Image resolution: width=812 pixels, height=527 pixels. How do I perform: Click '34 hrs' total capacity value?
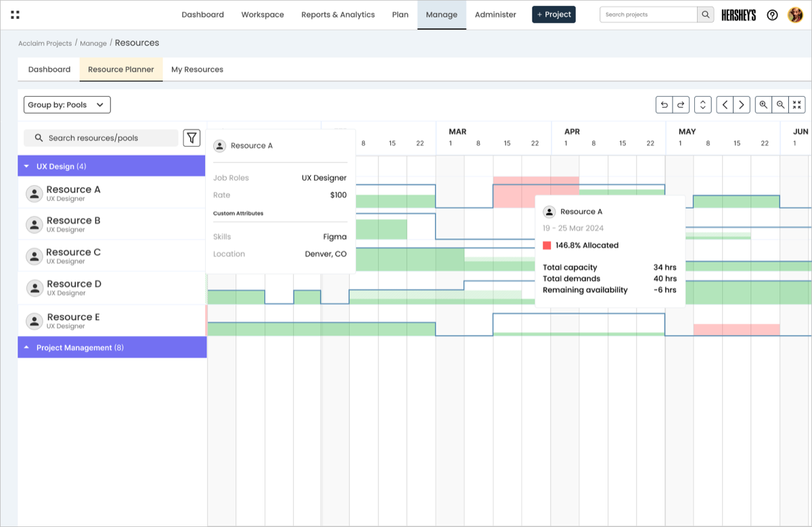(x=664, y=267)
